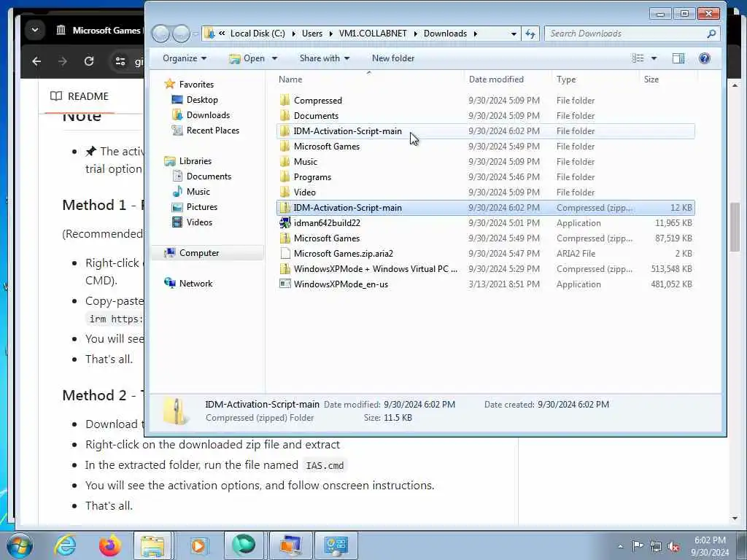Select idman642build22 application
Image resolution: width=747 pixels, height=560 pixels.
[485, 223]
